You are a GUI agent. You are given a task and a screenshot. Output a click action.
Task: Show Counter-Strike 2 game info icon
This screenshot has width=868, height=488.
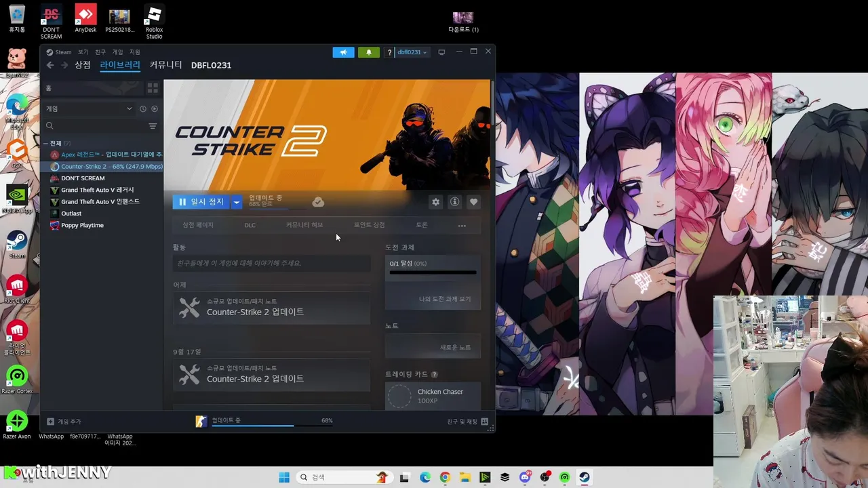(x=454, y=202)
